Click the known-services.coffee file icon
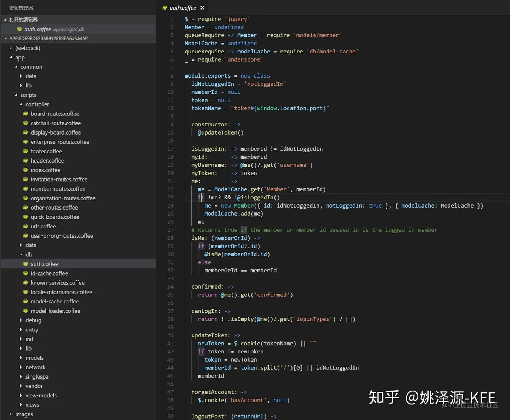The image size is (510, 420). [25, 283]
